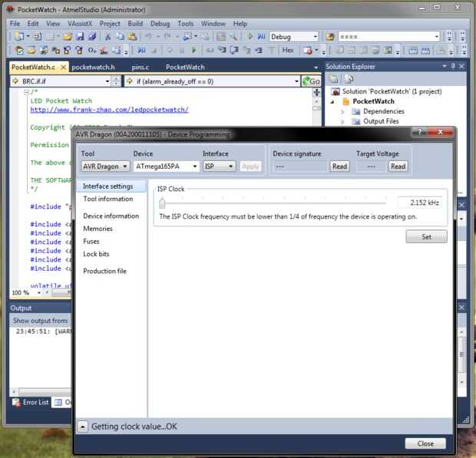Expand status details arrow in Device Programming
476x458 pixels.
point(83,427)
